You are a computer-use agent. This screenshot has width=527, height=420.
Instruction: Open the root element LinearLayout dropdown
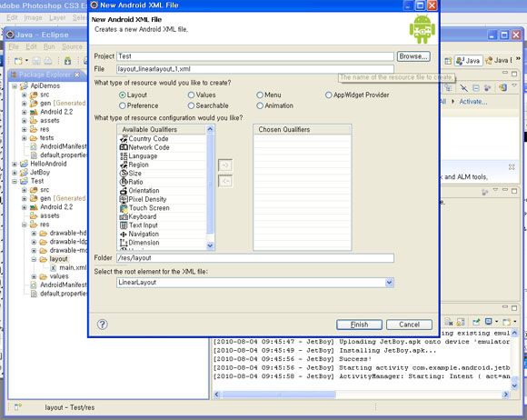(x=389, y=283)
